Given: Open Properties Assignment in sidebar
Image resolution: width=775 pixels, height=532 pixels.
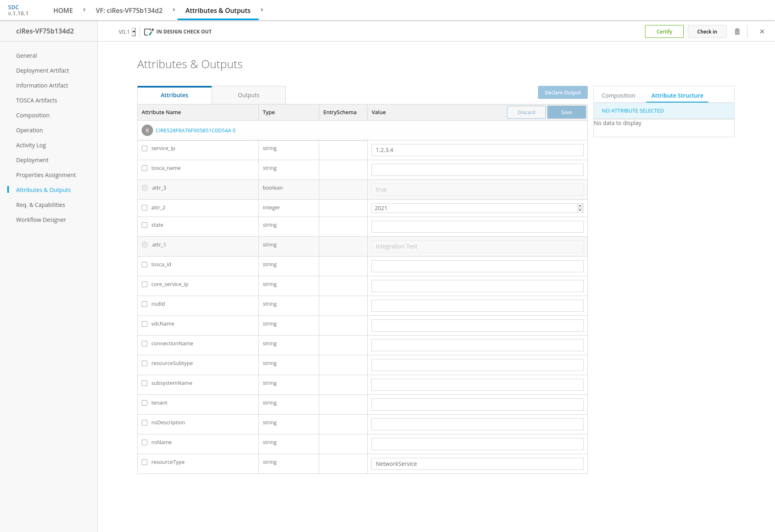Looking at the screenshot, I should click(46, 175).
